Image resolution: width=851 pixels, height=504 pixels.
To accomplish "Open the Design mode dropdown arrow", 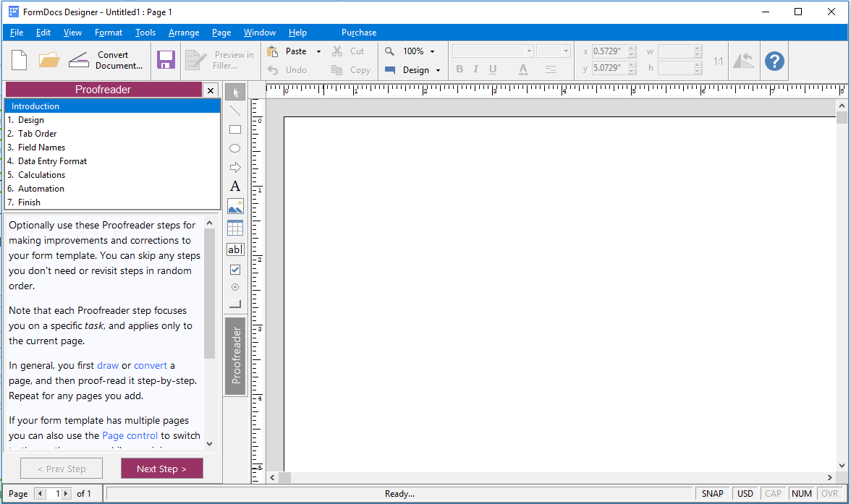I will pyautogui.click(x=438, y=71).
